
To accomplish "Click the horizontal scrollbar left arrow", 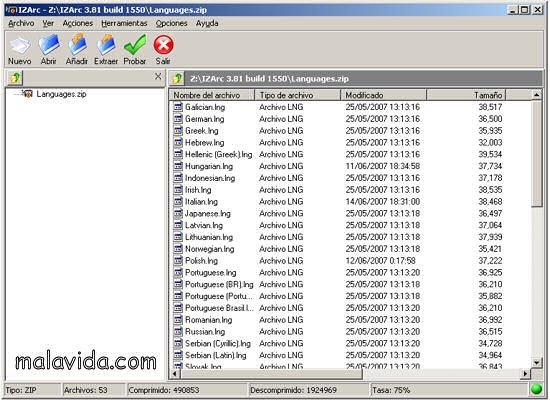I will (x=175, y=374).
